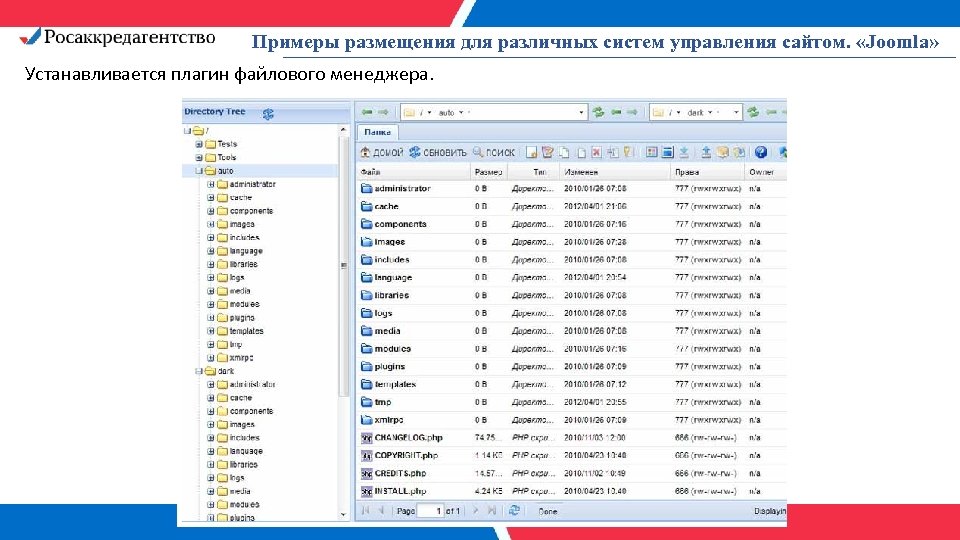
Task: Click the archive box icon after upload
Action: click(722, 152)
